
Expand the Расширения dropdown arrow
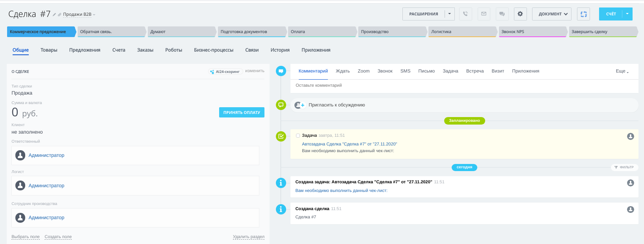pos(450,14)
